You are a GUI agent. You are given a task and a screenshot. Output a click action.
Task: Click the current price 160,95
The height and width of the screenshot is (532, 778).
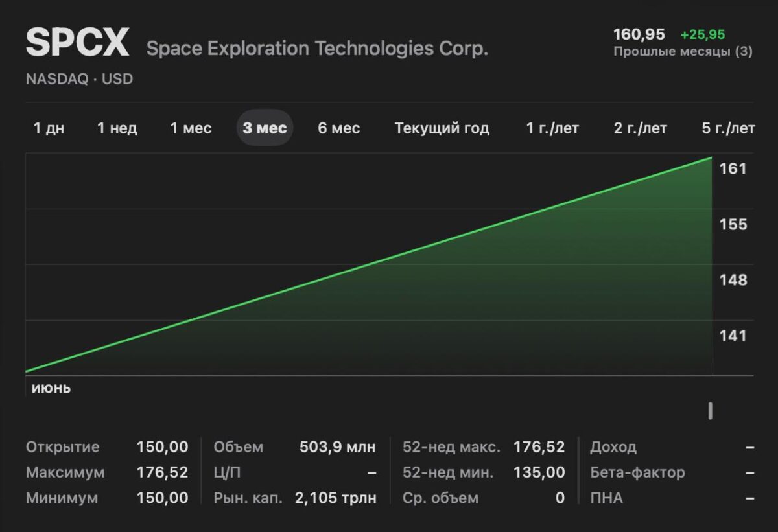tap(639, 34)
